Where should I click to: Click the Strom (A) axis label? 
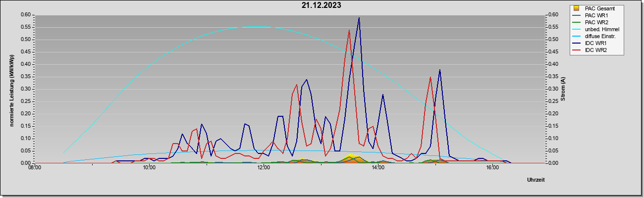click(x=563, y=89)
